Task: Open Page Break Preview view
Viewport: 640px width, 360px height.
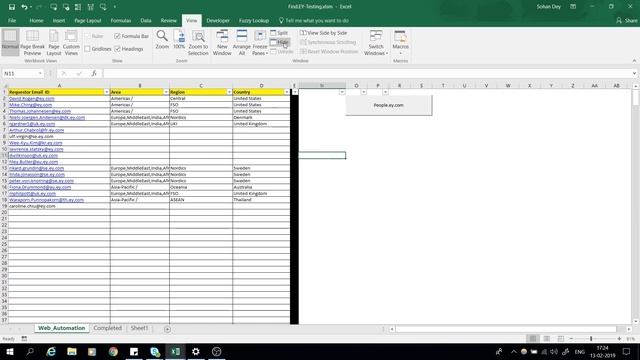Action: point(32,42)
